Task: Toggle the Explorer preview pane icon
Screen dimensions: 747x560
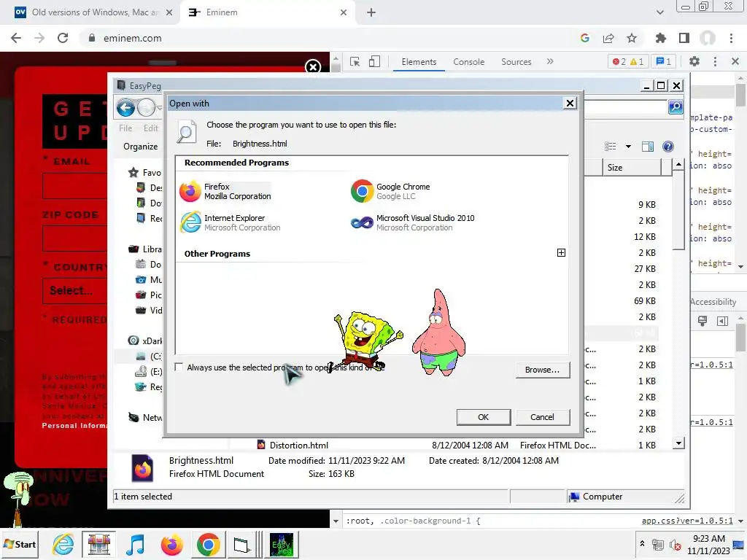Action: [x=648, y=147]
